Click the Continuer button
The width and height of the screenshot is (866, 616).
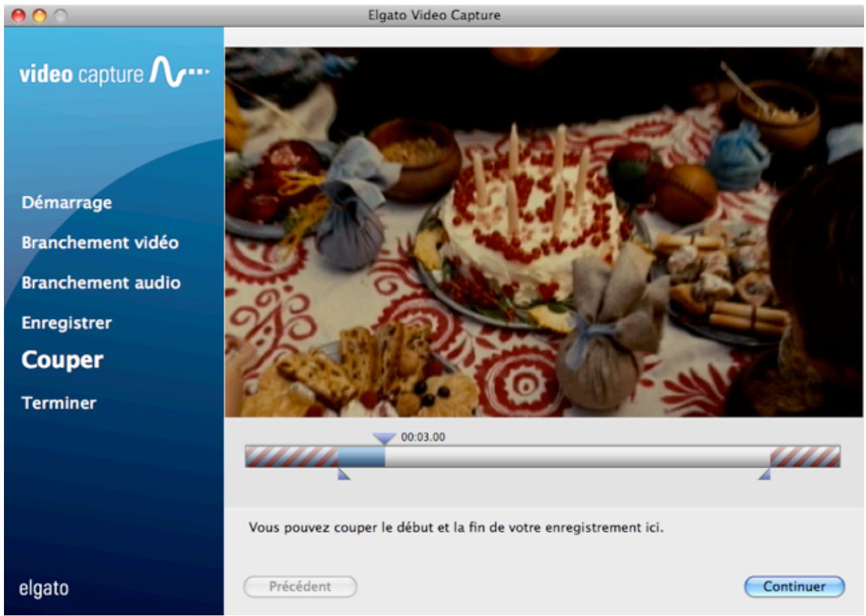click(793, 586)
